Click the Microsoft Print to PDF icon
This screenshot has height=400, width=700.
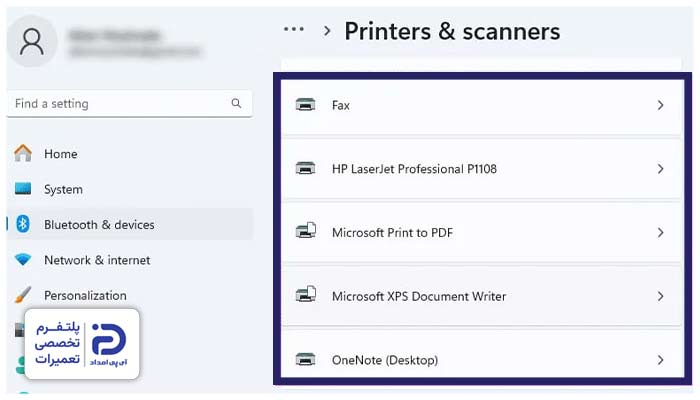(306, 231)
